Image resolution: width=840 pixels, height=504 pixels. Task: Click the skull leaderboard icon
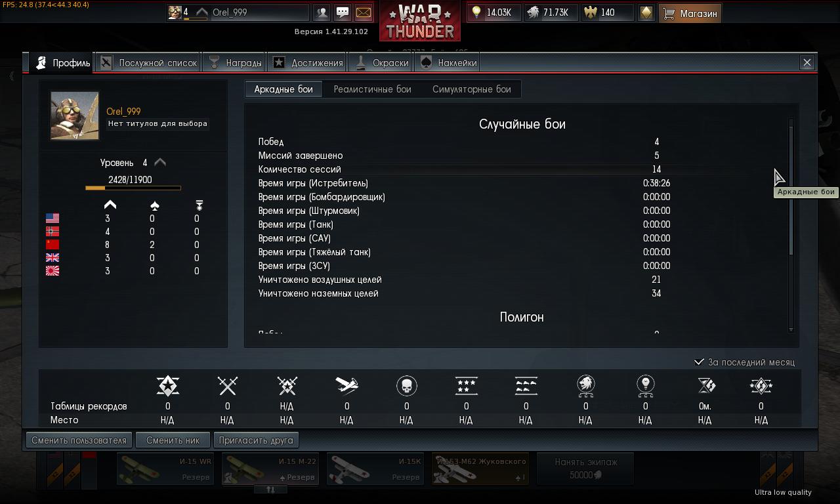(x=407, y=386)
